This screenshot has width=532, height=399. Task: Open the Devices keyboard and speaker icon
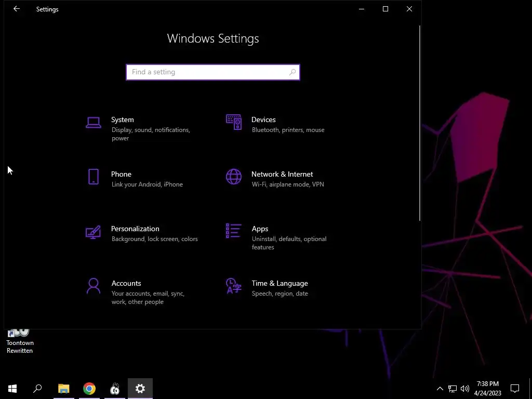(x=234, y=122)
